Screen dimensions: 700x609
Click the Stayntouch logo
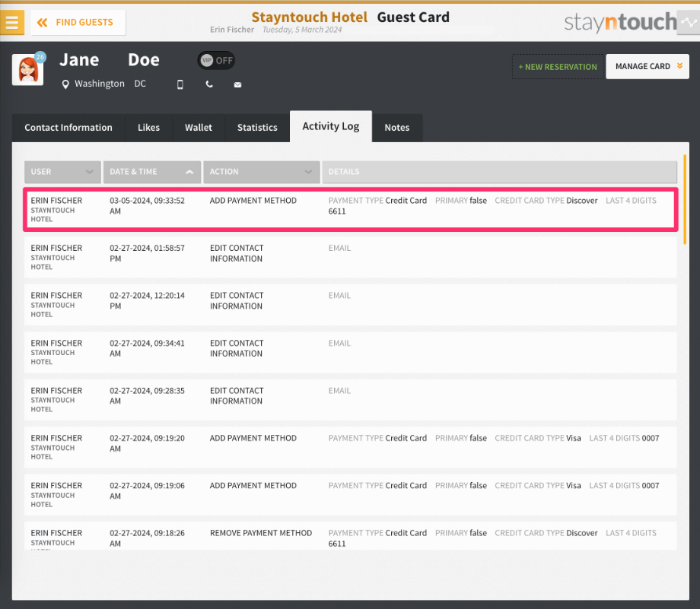pos(621,22)
